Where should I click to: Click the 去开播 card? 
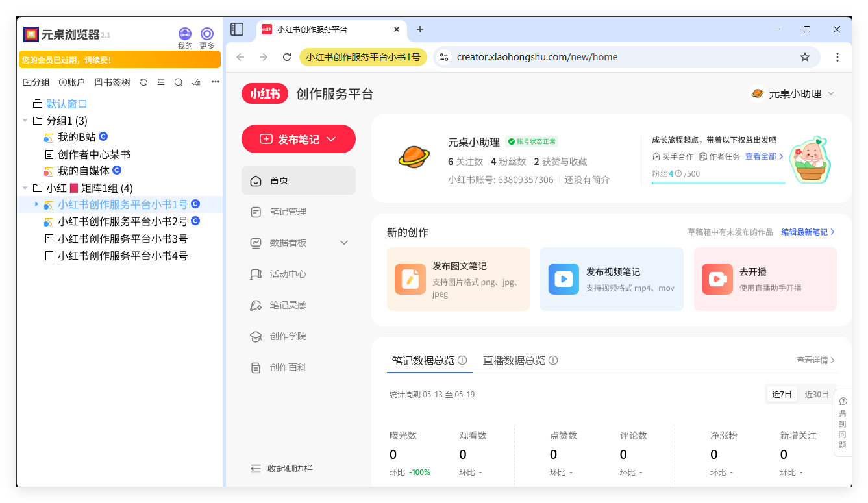click(765, 279)
